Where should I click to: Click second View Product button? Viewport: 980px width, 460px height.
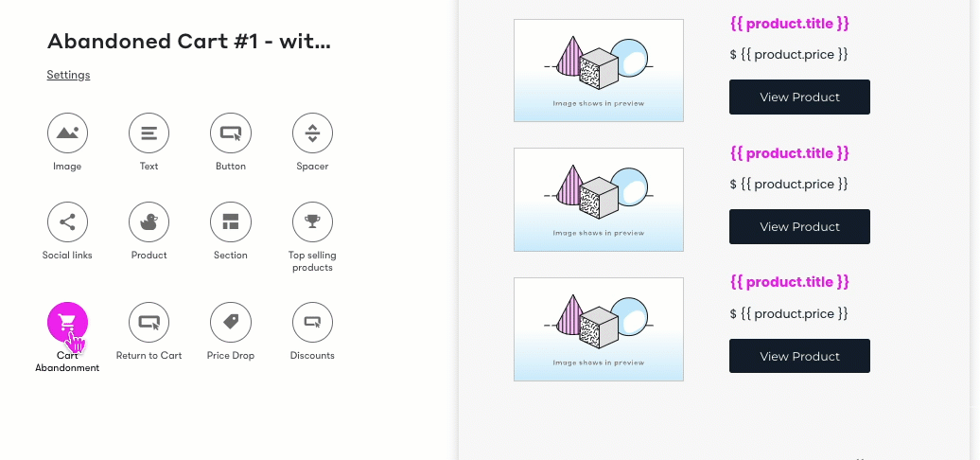pos(799,226)
